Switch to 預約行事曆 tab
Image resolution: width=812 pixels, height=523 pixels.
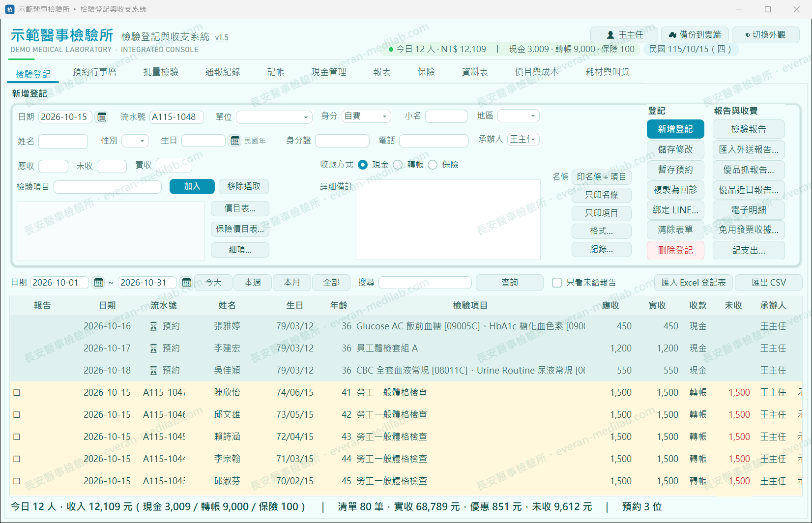[94, 72]
